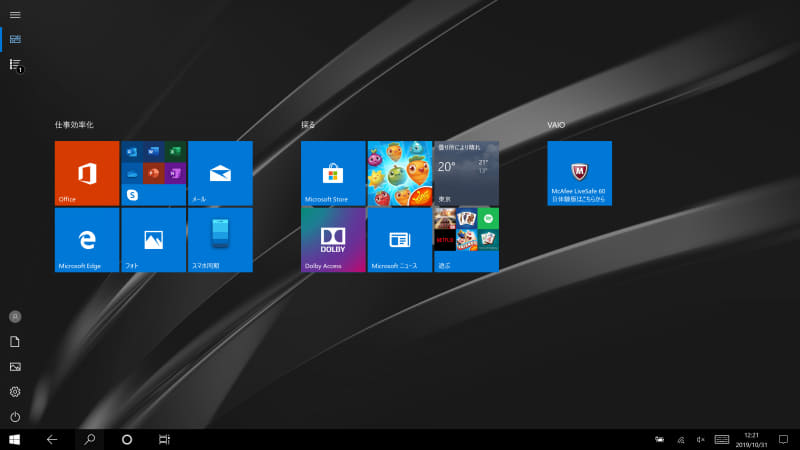Open the スマホ同期 phone tile

point(220,240)
